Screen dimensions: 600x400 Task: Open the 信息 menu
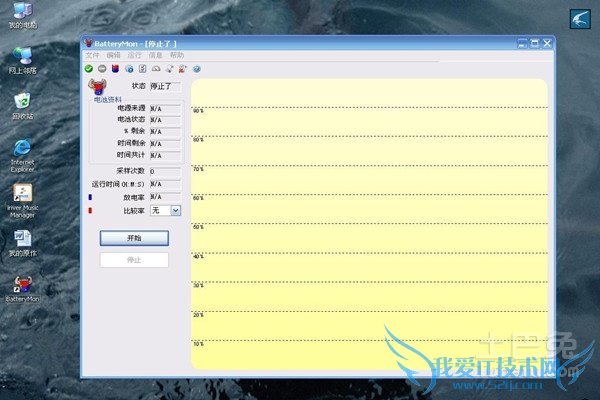point(155,55)
